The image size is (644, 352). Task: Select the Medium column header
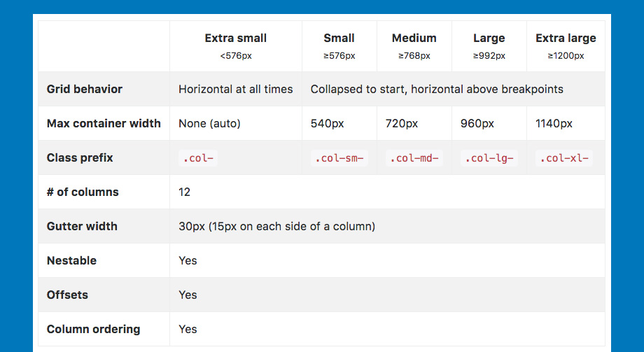click(414, 46)
